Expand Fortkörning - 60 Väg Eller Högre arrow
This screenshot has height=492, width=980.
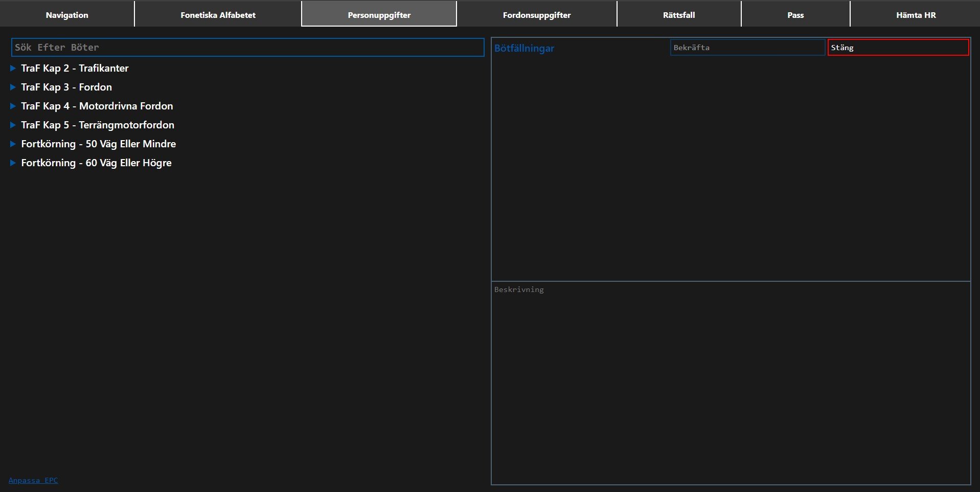[13, 163]
